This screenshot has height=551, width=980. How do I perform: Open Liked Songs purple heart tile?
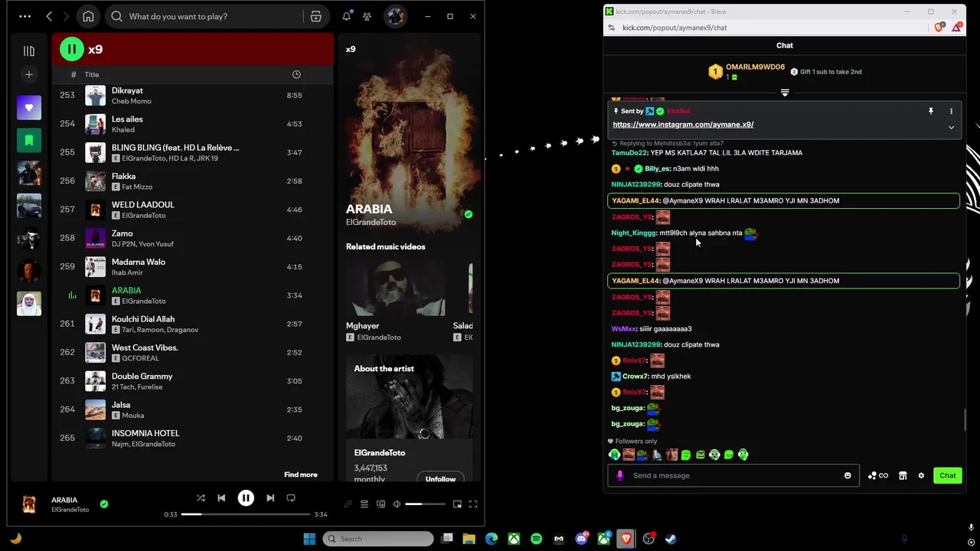29,108
